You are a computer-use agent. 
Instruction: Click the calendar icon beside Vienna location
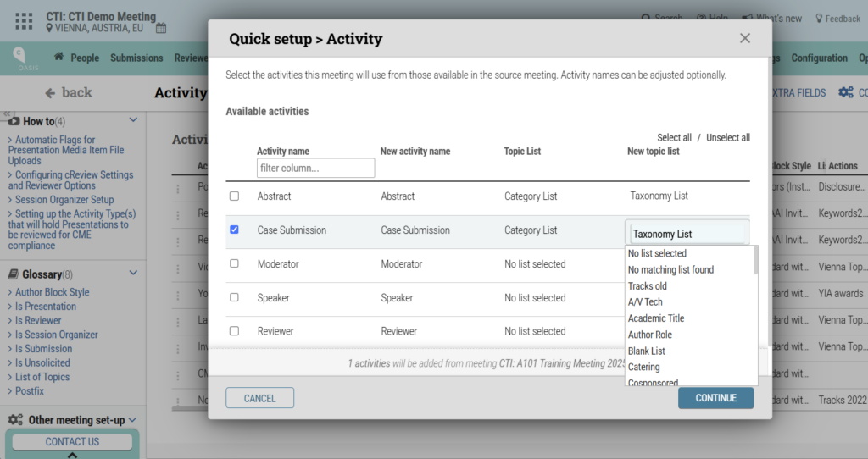161,29
